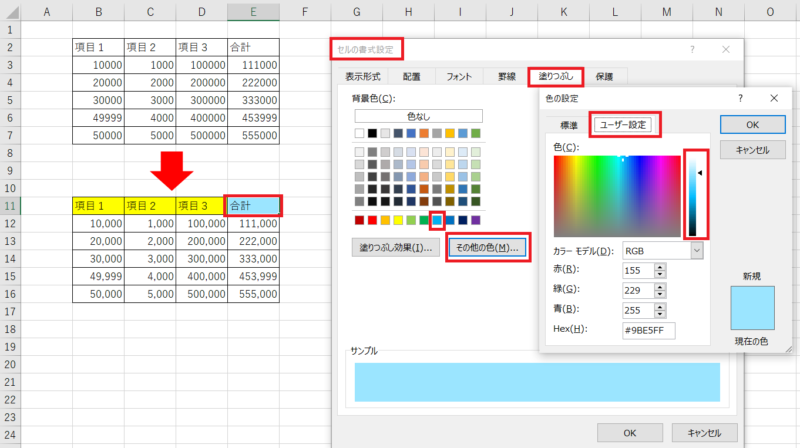Increase the 赤 value with up arrow

[x=660, y=267]
